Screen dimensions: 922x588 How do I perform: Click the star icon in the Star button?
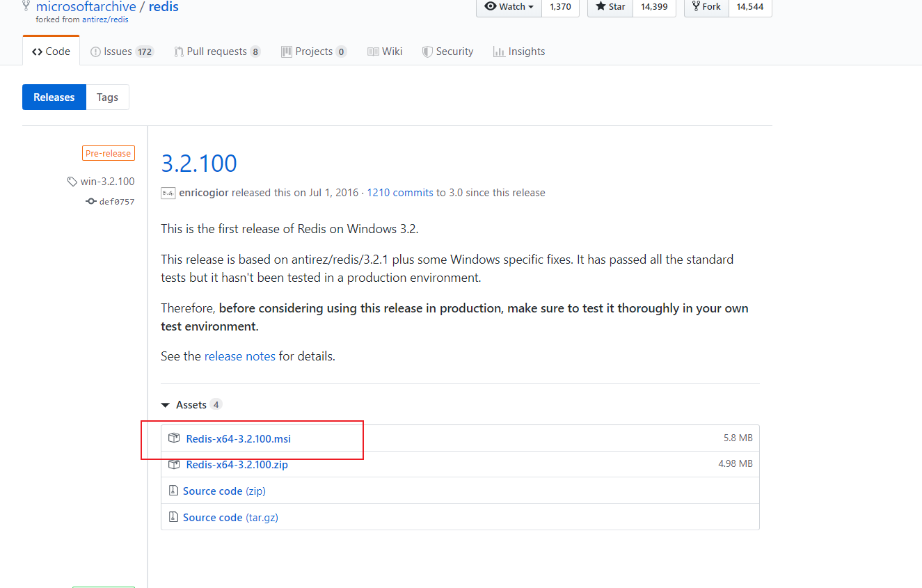pos(600,6)
